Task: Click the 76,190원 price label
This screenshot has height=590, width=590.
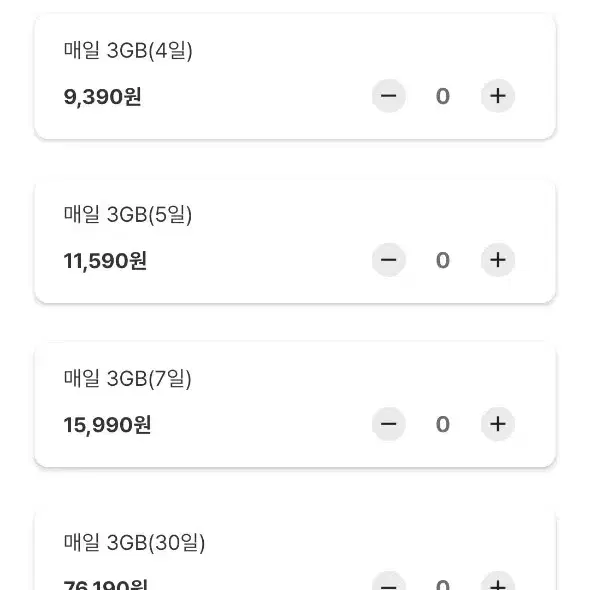Action: coord(106,584)
